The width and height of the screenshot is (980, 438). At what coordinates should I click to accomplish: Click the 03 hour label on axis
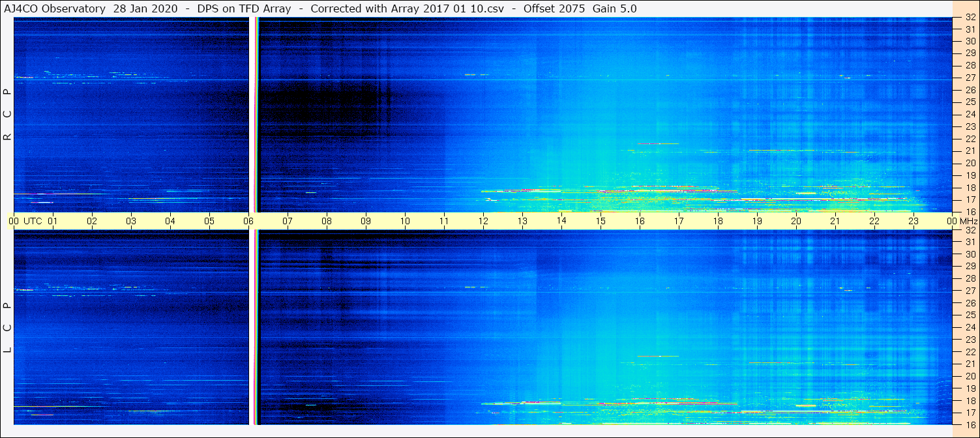tap(131, 221)
